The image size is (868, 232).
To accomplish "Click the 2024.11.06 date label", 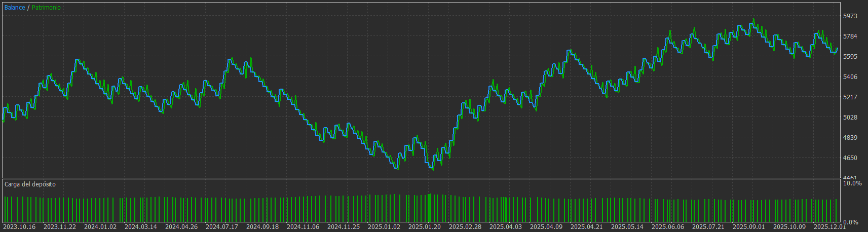I will (x=303, y=227).
